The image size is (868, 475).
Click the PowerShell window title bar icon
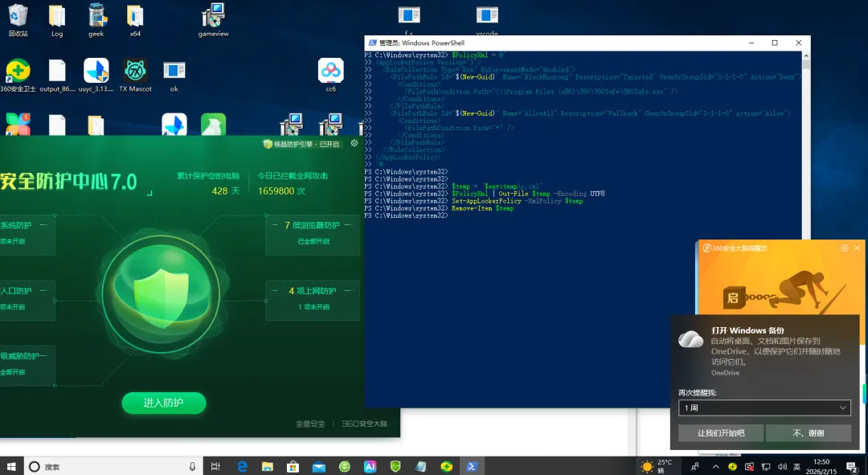373,43
